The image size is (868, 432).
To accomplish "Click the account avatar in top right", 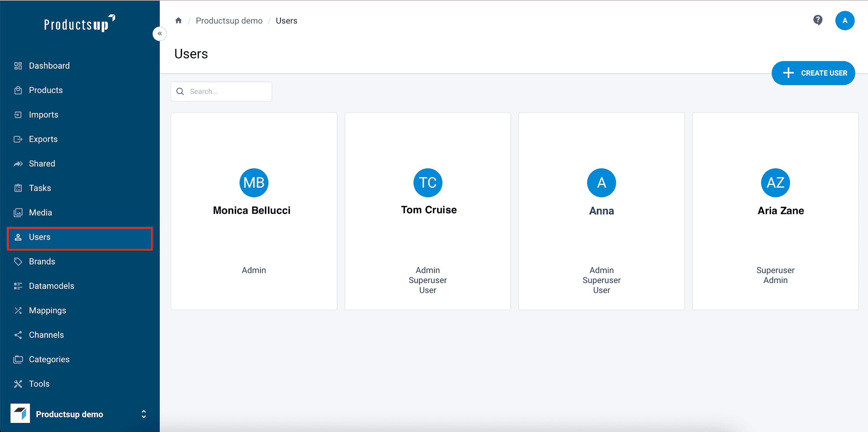I will pos(844,20).
